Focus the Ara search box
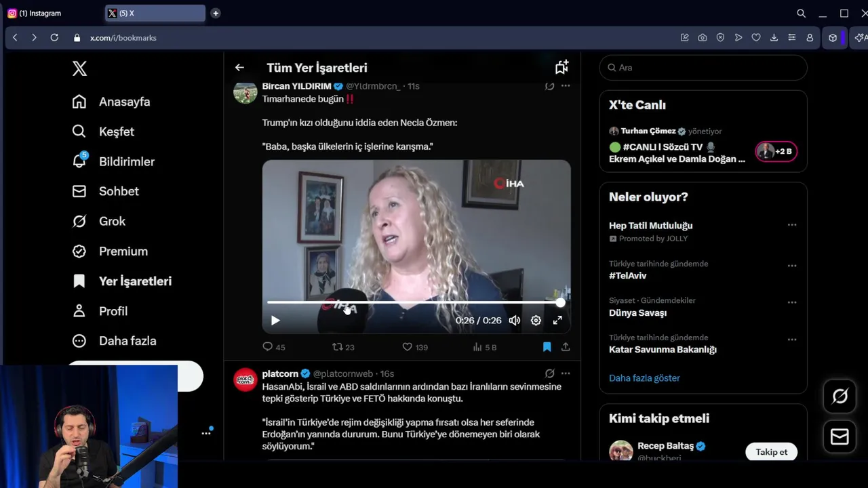 703,68
